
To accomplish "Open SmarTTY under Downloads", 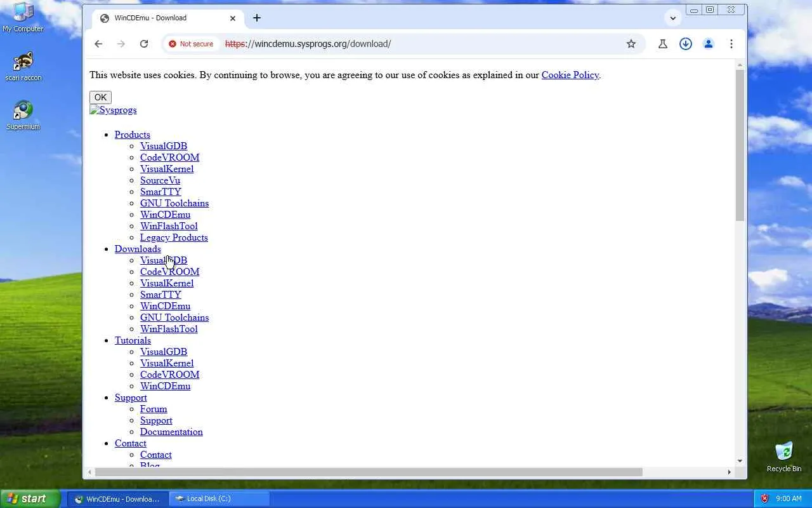I will click(x=160, y=295).
